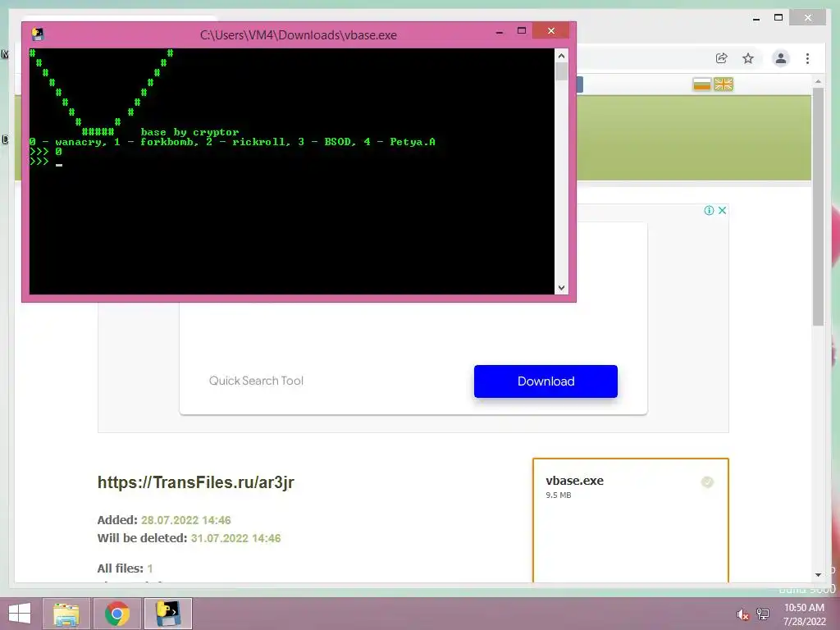This screenshot has height=630, width=840.
Task: Click the blue Download button
Action: [546, 381]
